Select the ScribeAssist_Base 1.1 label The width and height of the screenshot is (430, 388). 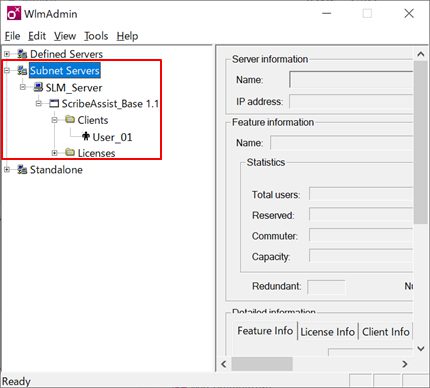coord(110,104)
